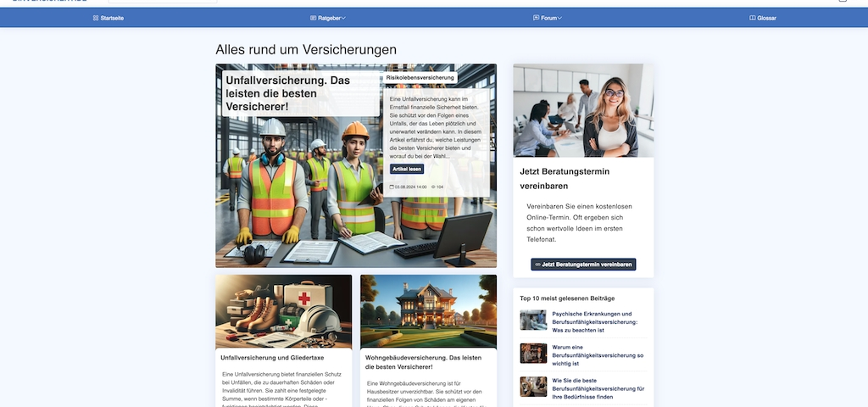Click the Artikel lesen button
This screenshot has width=868, height=407.
tap(407, 169)
